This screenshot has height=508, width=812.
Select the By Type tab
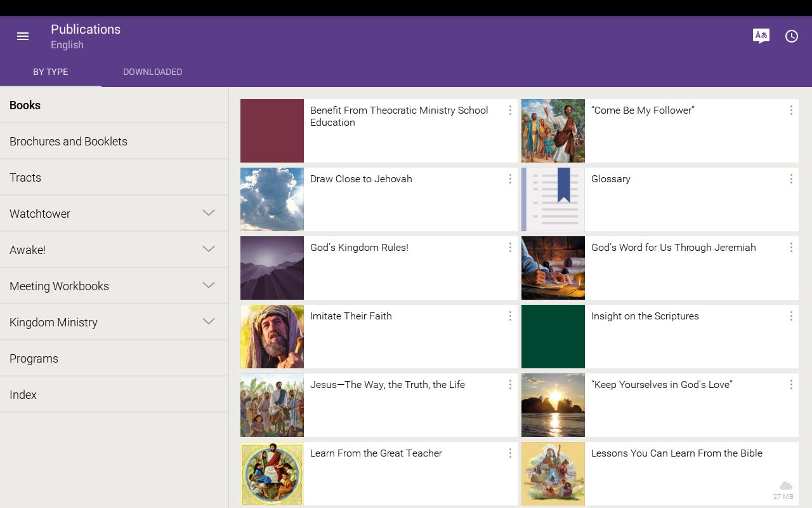[x=51, y=72]
